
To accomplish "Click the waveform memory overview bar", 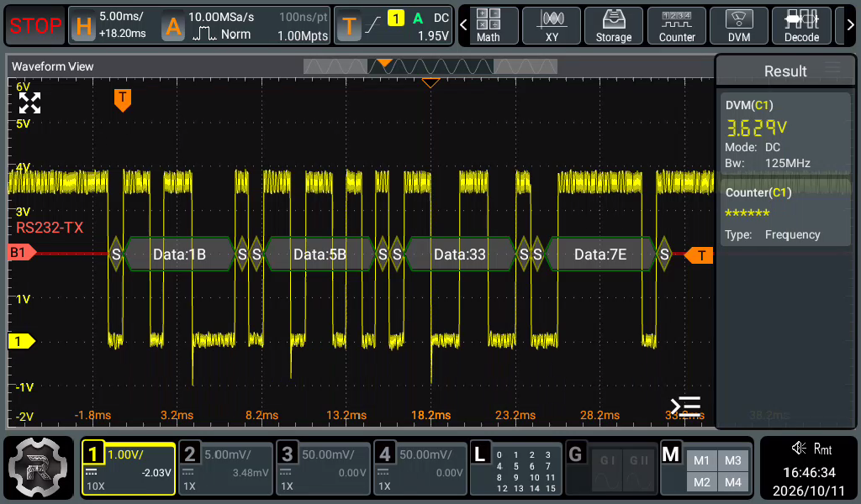I will tap(430, 66).
